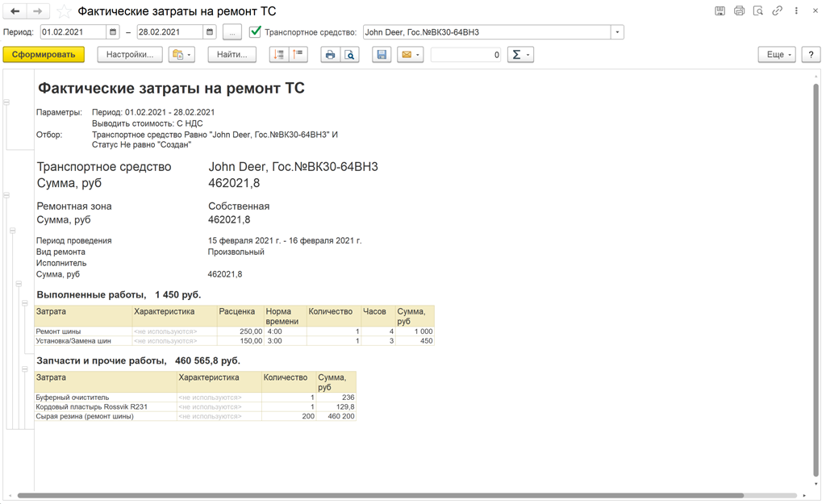Click the period start date field
826x504 pixels.
pyautogui.click(x=73, y=32)
